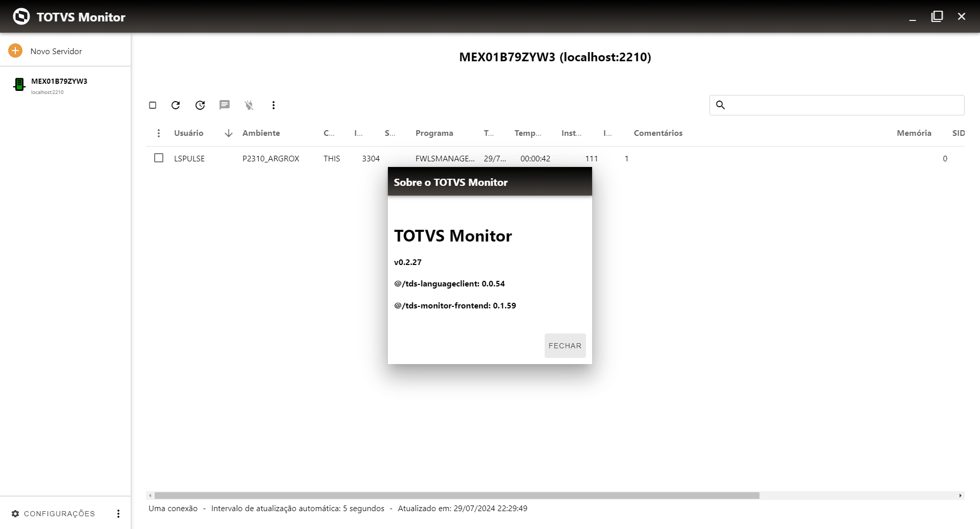Click the disconnect plug icon in toolbar
The image size is (980, 529).
click(249, 105)
